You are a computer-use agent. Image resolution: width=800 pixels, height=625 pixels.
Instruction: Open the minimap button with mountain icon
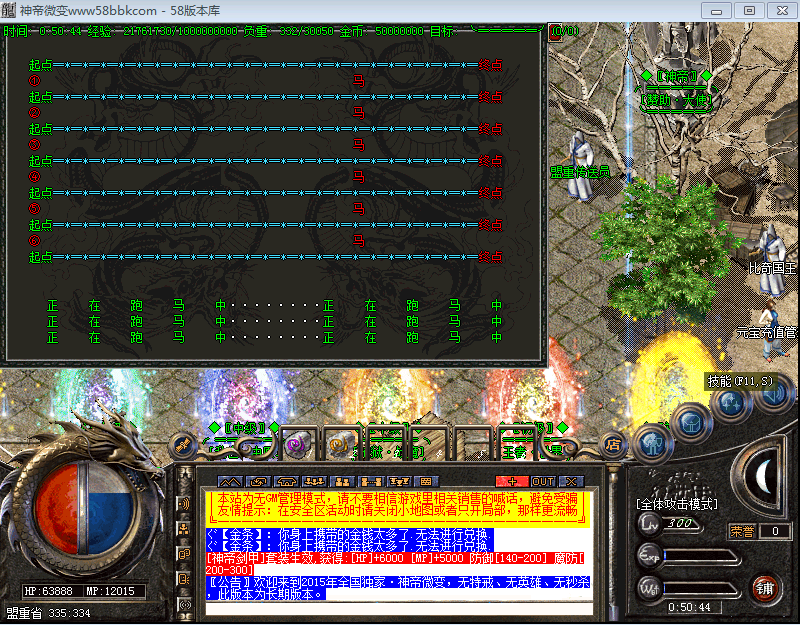coord(230,482)
